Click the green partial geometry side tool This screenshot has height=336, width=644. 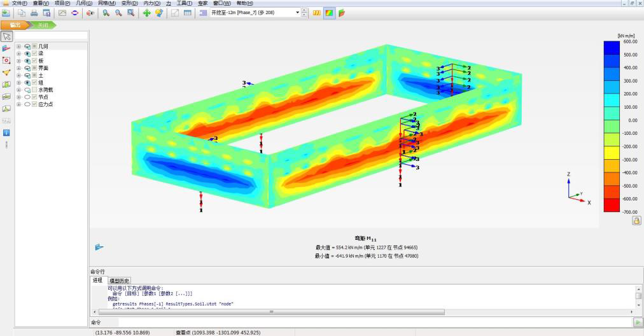[x=6, y=85]
